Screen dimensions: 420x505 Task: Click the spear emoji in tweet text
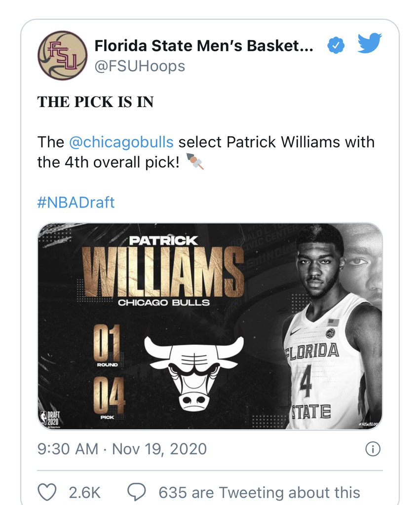(x=194, y=161)
